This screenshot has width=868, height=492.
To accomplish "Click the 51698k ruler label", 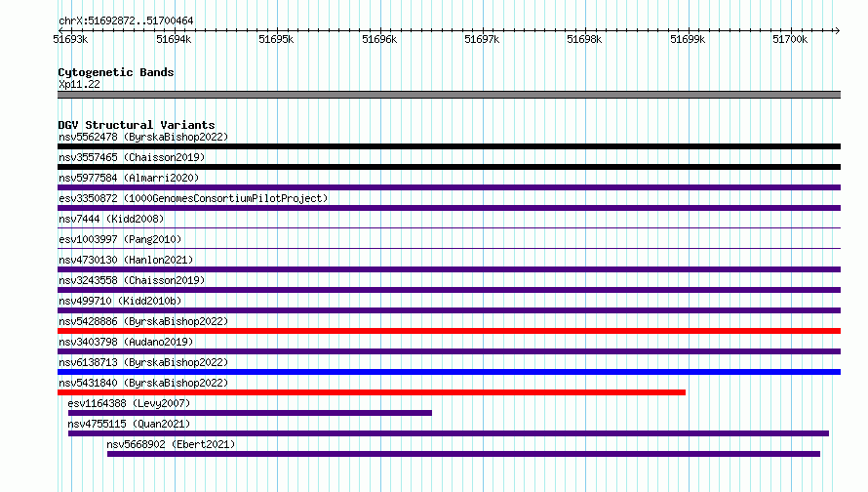I will pos(584,39).
